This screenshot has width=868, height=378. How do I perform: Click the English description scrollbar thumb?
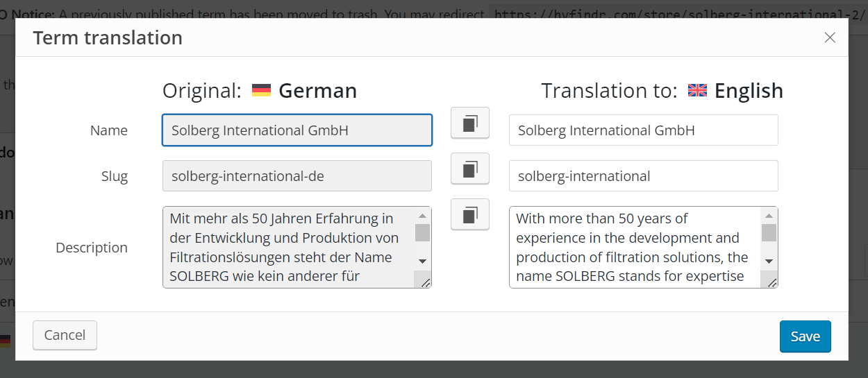[x=769, y=232]
